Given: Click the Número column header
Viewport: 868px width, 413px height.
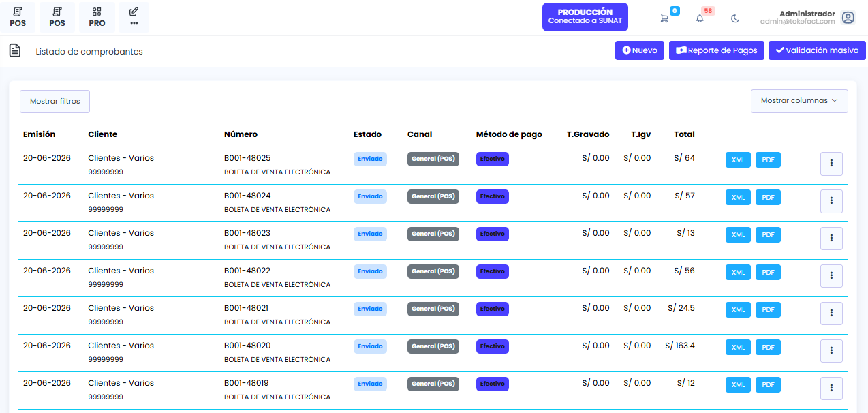Looking at the screenshot, I should (x=241, y=134).
